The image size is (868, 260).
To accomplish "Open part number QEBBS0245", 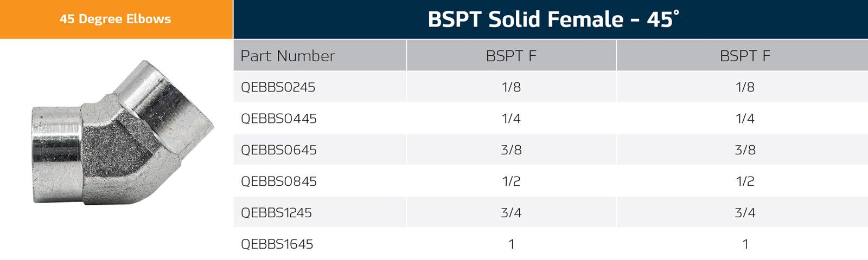I will point(278,87).
